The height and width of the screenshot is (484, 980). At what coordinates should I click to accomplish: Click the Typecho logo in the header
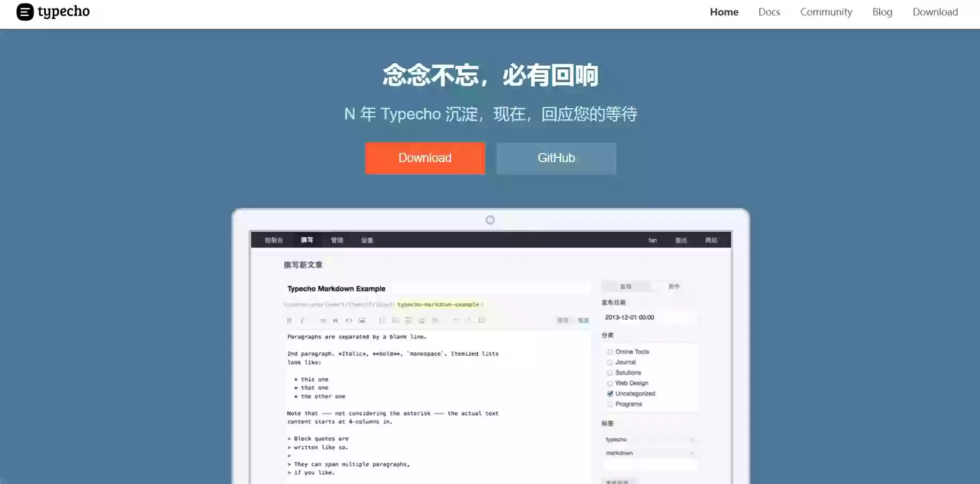click(x=52, y=12)
